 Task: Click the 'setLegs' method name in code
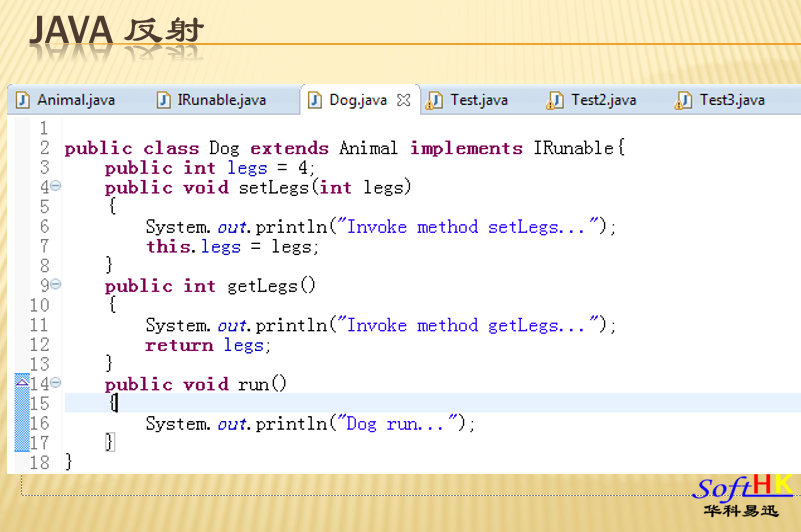point(274,188)
